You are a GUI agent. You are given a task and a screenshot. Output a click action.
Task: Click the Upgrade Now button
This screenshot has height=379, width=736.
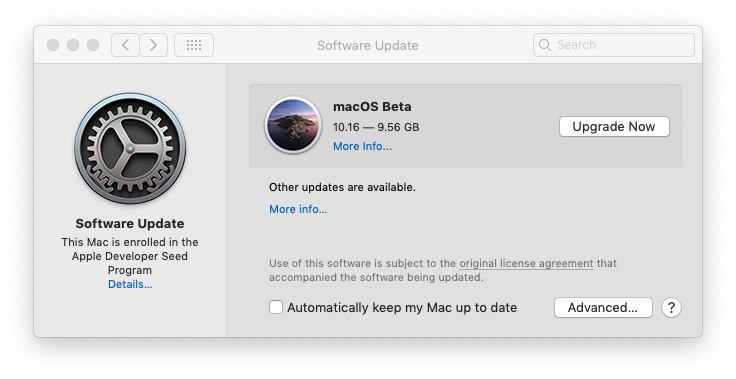pos(614,127)
